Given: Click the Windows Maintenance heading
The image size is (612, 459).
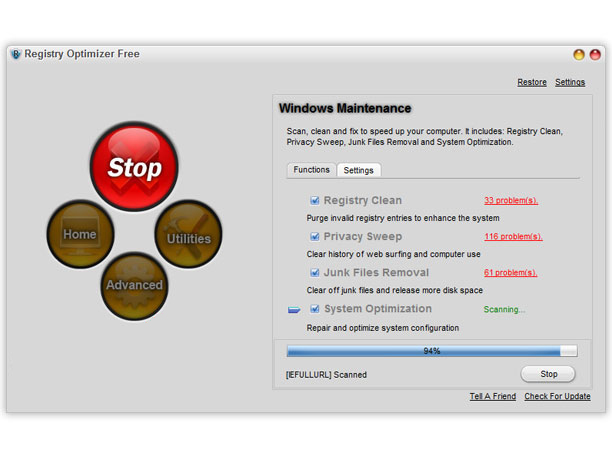Looking at the screenshot, I should coord(345,108).
